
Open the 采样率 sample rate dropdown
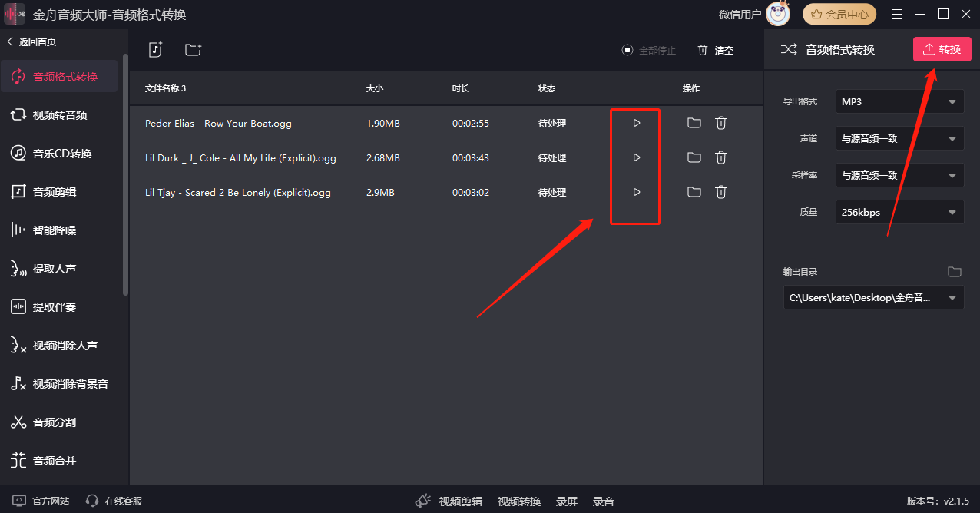coord(899,174)
